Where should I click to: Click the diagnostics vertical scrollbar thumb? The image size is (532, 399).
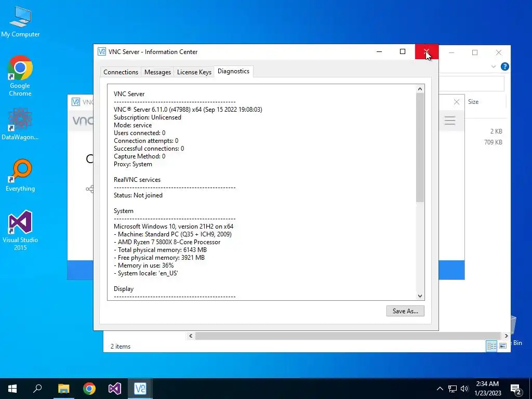coord(420,148)
